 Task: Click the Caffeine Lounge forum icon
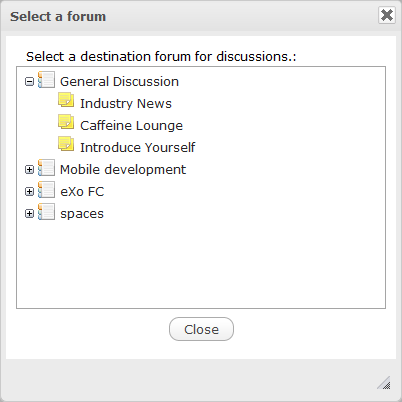click(x=66, y=122)
